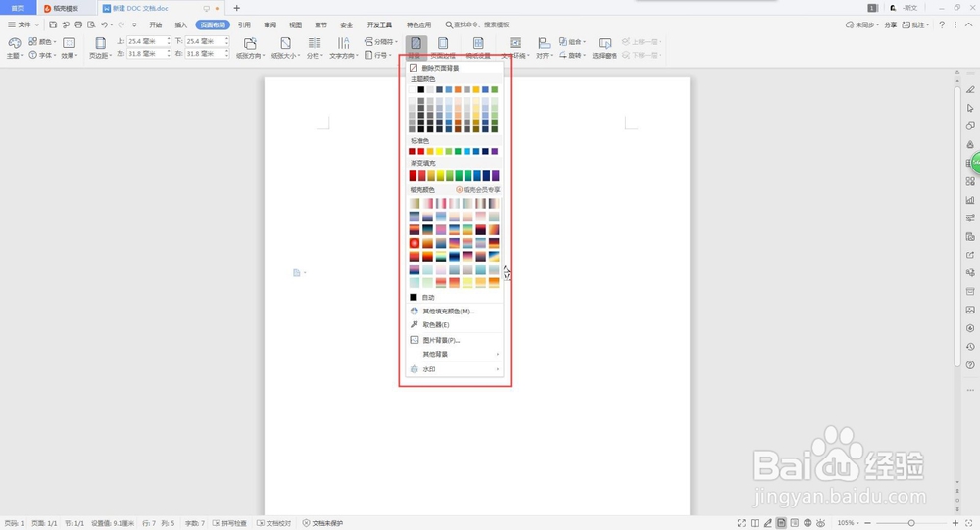
Task: Toggle 文档校对 in status bar
Action: point(273,523)
